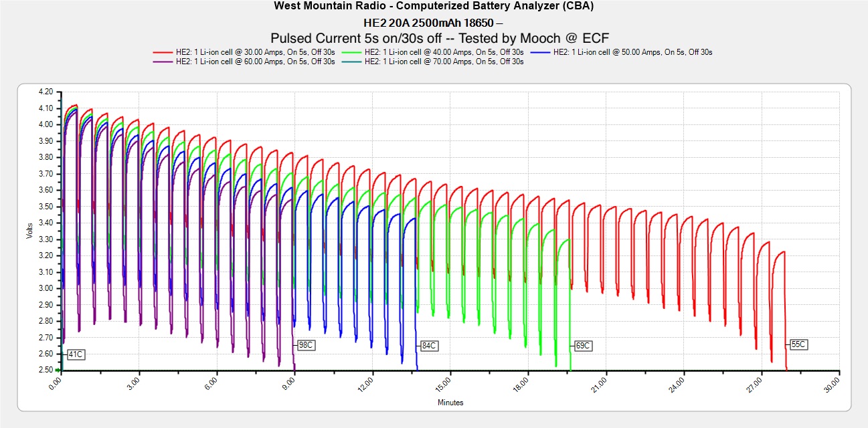
Task: Click the 98C temperature label on purple curve
Action: click(307, 345)
